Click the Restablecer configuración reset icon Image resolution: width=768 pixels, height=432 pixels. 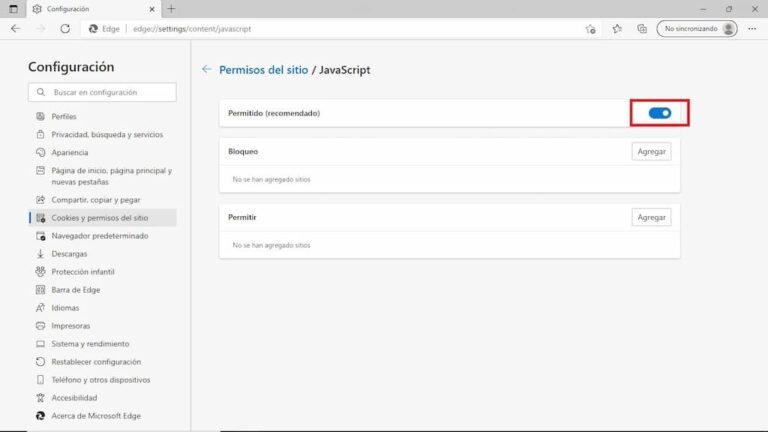pyautogui.click(x=40, y=362)
